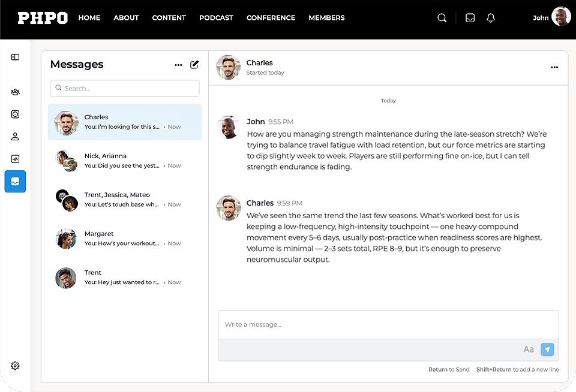
Task: Open the Conference menu item
Action: [271, 18]
